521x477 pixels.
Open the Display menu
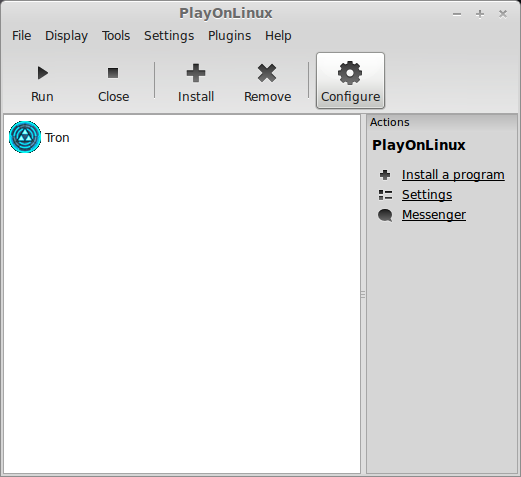(66, 36)
